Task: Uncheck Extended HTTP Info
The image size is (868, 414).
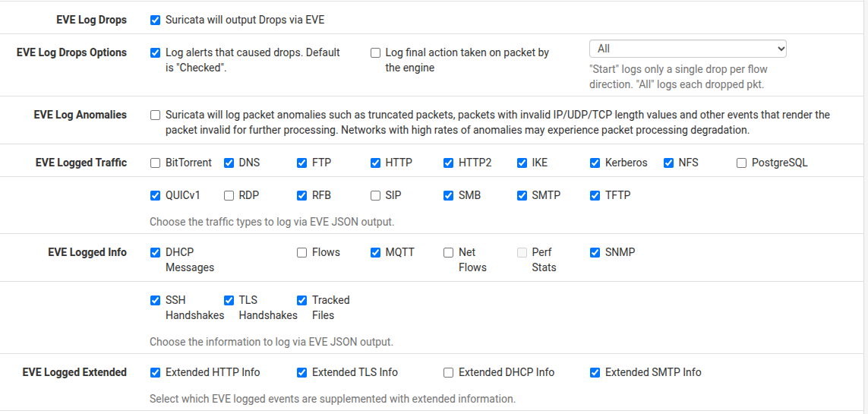Action: pos(155,372)
